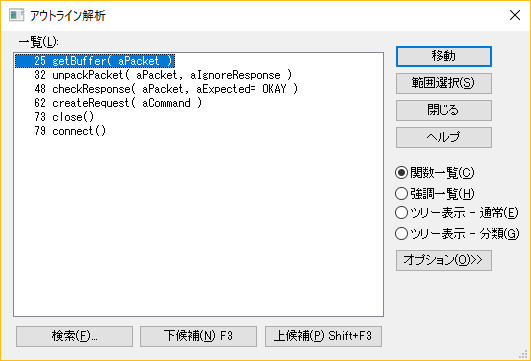The image size is (531, 361).
Task: Click the 移動 button
Action: coord(444,56)
